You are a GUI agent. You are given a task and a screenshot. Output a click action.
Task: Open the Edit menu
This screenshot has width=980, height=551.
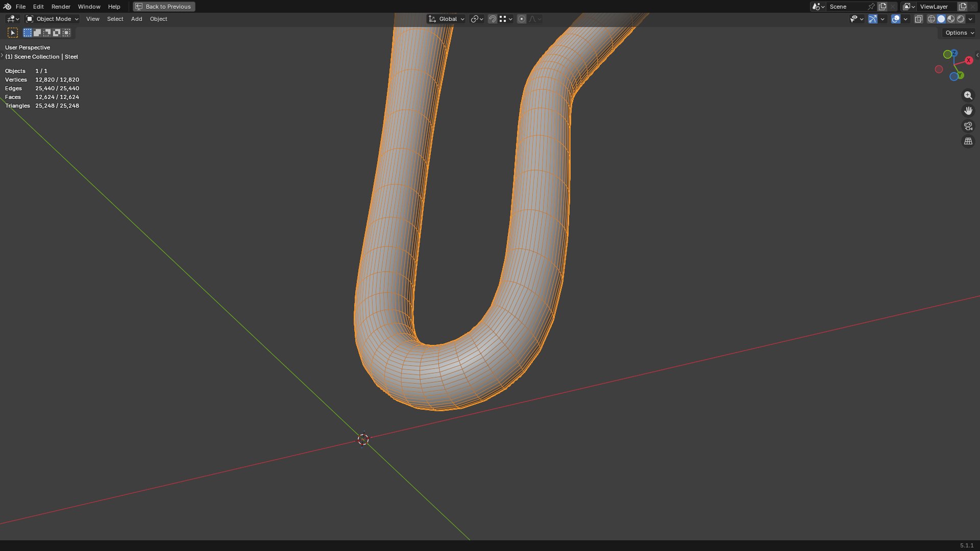[x=38, y=7]
